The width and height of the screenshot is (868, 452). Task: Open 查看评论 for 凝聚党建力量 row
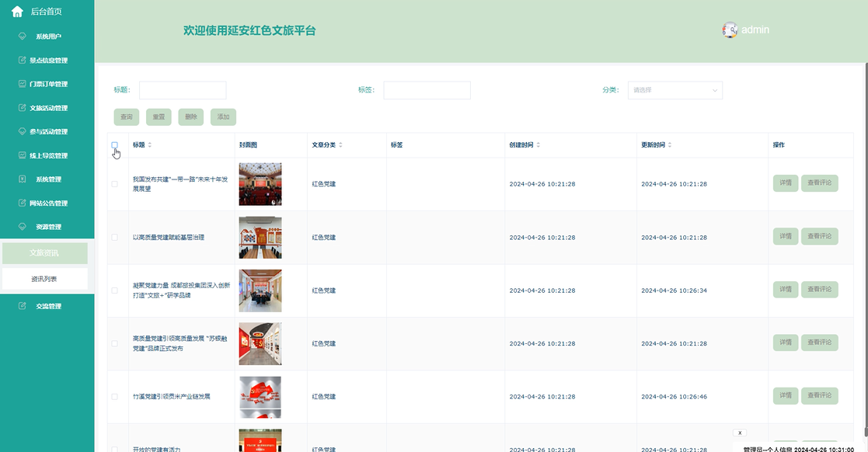pyautogui.click(x=819, y=290)
